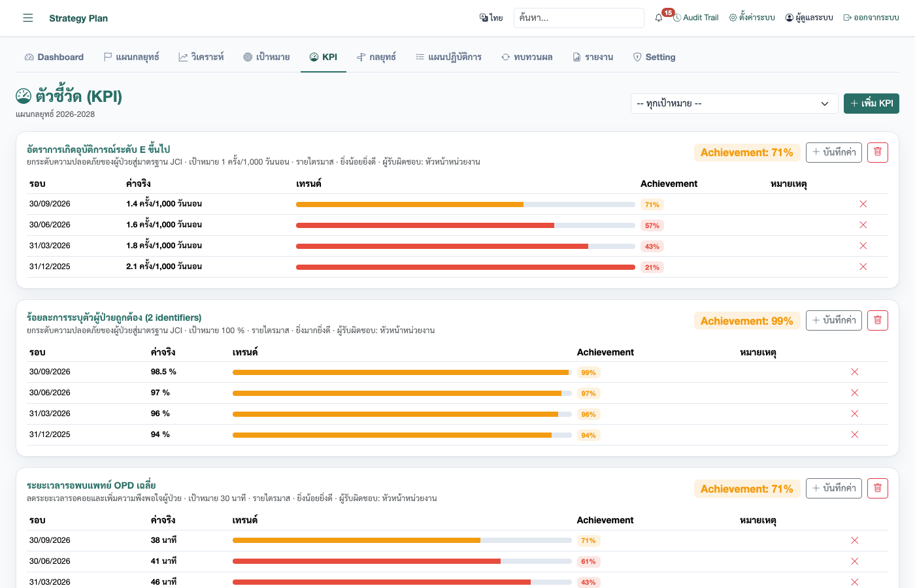The image size is (915, 588).
Task: Switch to the Dashboard tab
Action: coord(54,57)
